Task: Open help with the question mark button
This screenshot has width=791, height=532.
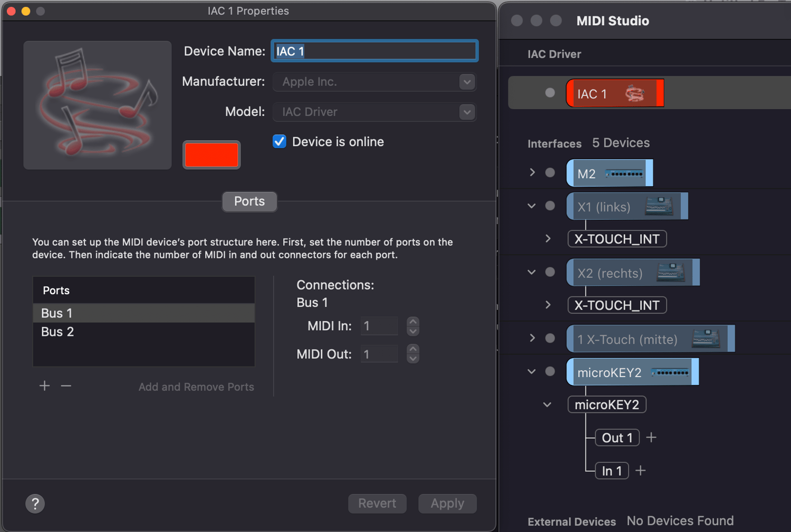Action: [x=35, y=504]
